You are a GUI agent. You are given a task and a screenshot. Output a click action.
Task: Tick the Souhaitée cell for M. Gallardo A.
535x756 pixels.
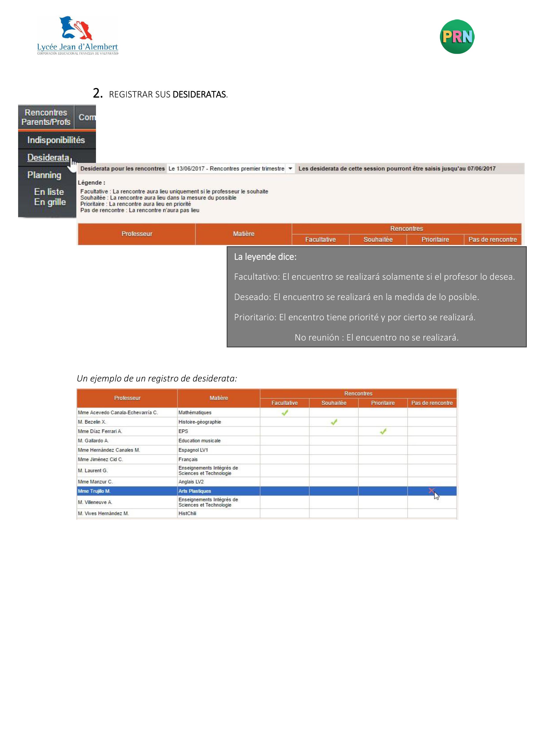tap(334, 440)
